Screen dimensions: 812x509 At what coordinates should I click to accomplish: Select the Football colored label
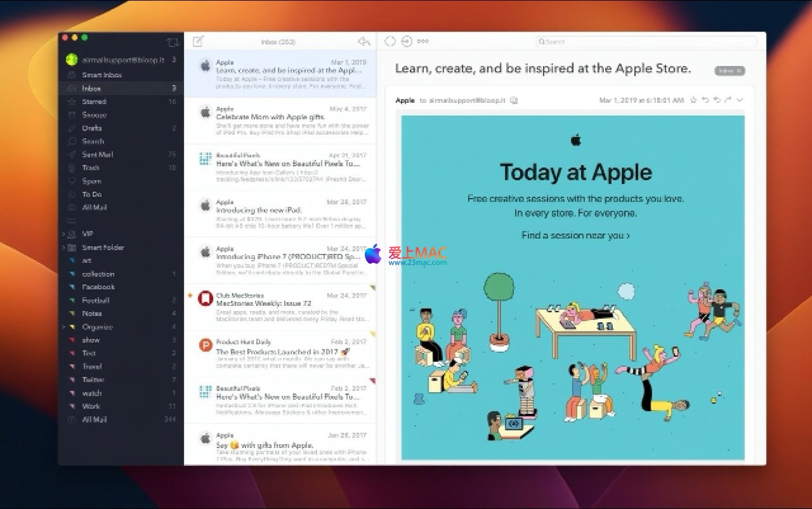95,300
